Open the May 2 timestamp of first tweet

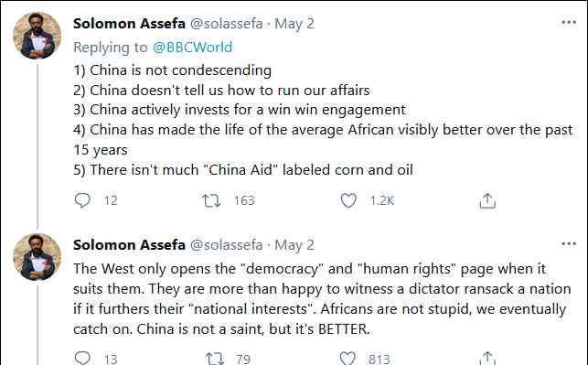click(x=294, y=24)
